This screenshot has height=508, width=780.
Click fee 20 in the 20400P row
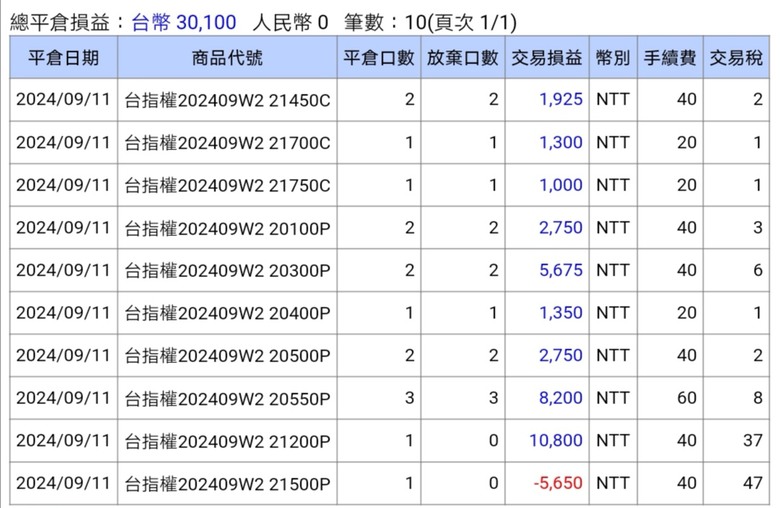pyautogui.click(x=686, y=312)
